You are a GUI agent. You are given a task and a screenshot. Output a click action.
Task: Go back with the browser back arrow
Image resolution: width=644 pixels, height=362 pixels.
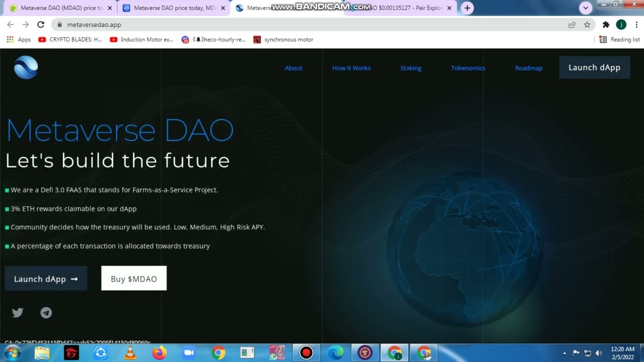(10, 24)
